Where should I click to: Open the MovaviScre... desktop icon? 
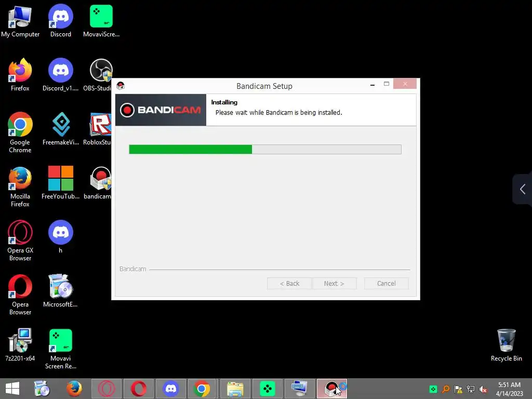click(101, 20)
